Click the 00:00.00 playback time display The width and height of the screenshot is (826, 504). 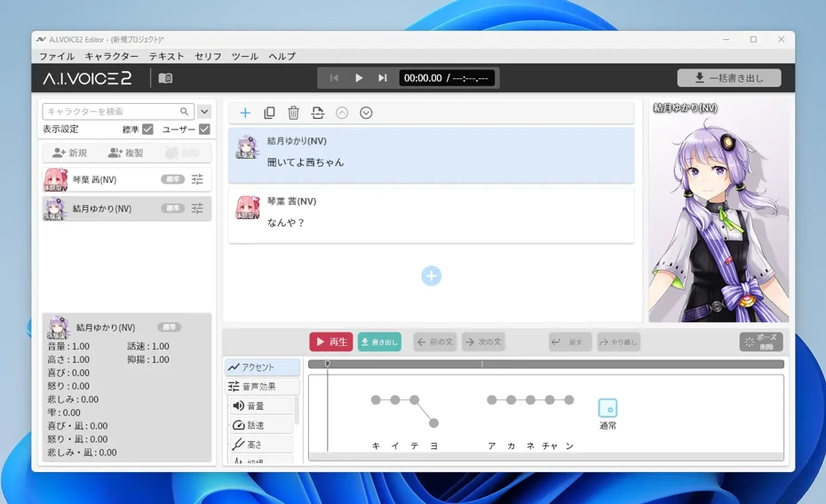(447, 78)
